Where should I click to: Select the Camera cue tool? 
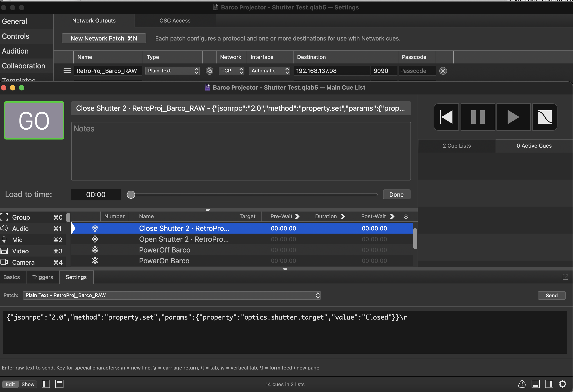(33, 262)
